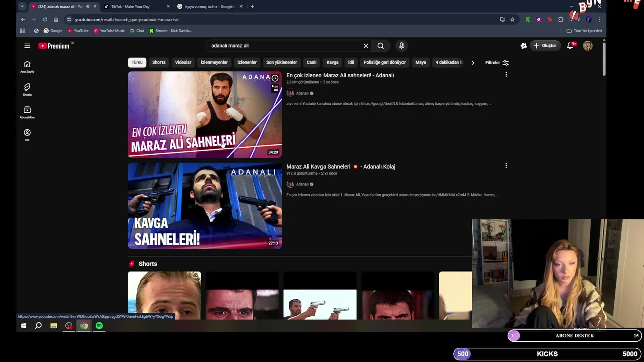Open Windows taskbar search
Viewport: 644px width, 362px height.
[x=38, y=326]
